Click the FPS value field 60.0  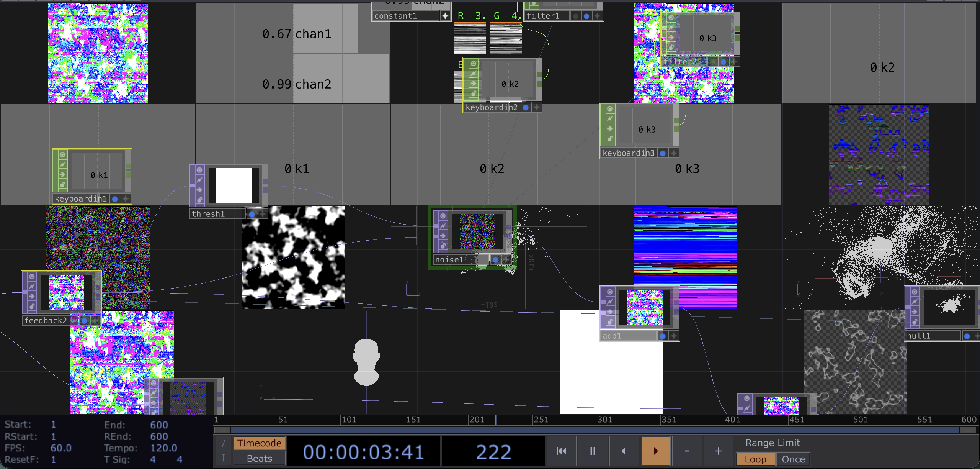tap(61, 448)
